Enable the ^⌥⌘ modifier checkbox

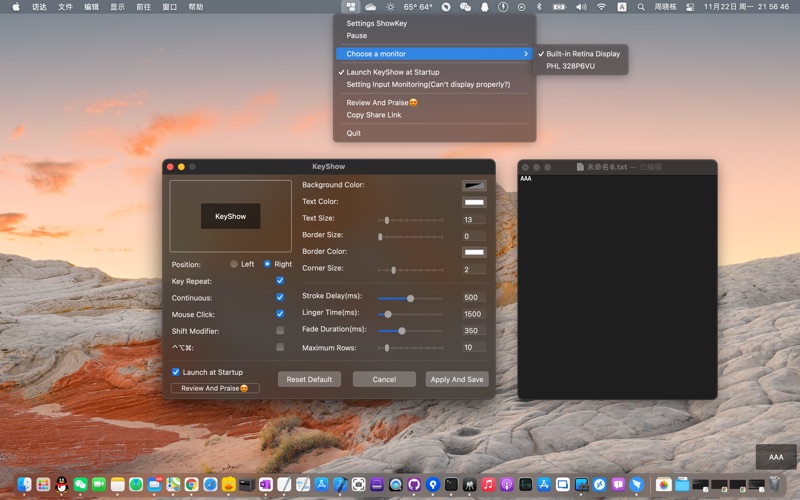coord(280,347)
